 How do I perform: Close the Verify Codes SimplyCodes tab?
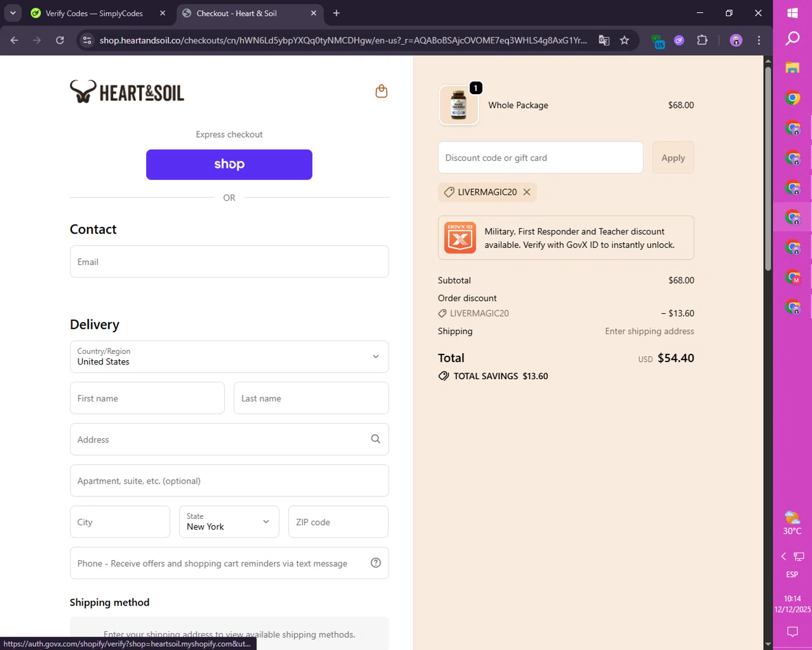tap(162, 13)
